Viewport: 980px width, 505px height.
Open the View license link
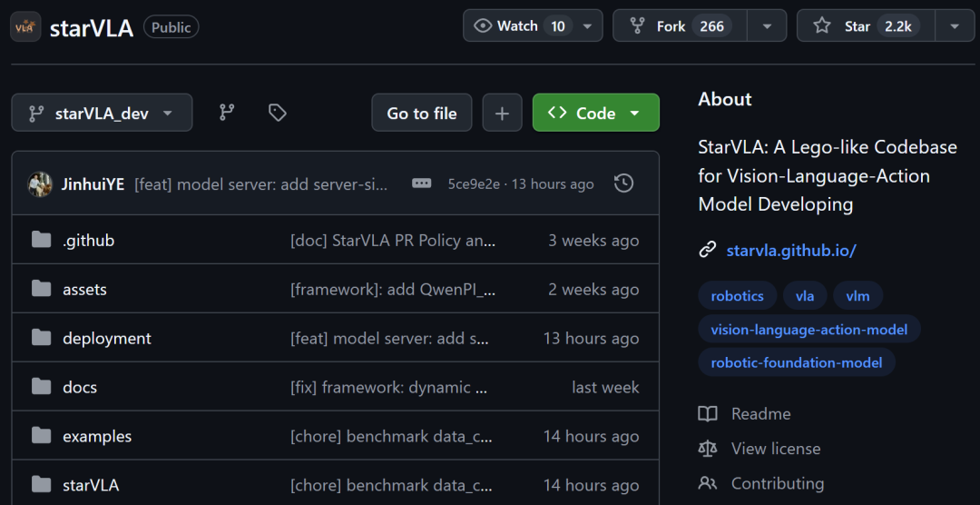[776, 448]
